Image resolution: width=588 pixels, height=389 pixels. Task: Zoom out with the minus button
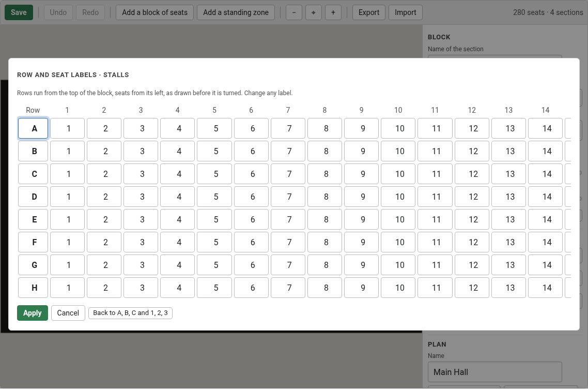(x=294, y=12)
